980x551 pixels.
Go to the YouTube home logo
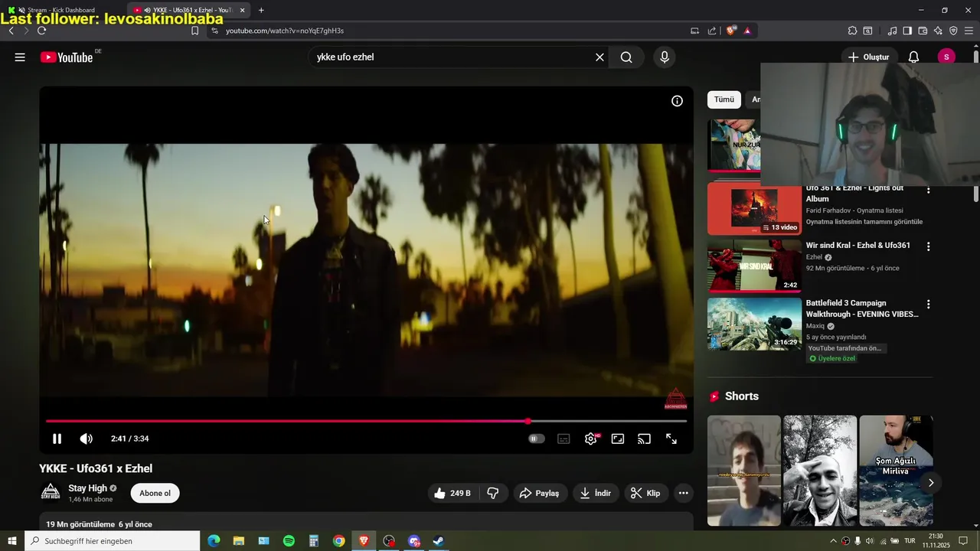pyautogui.click(x=67, y=57)
